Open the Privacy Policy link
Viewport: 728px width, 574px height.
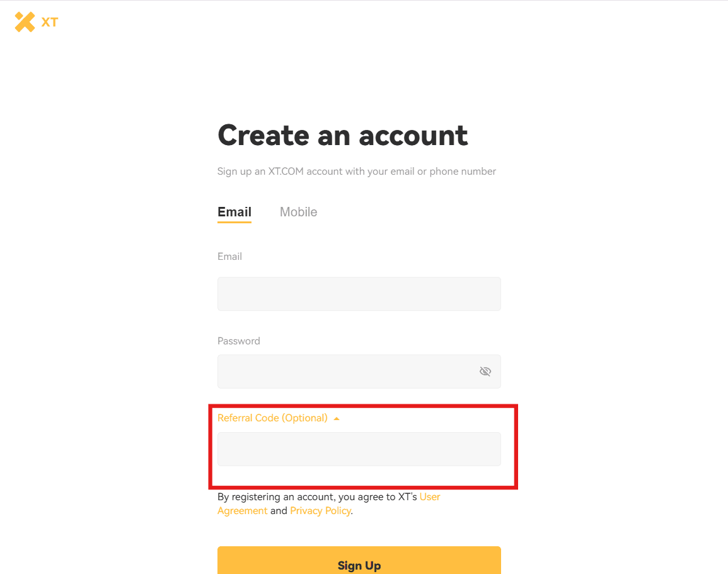tap(320, 510)
